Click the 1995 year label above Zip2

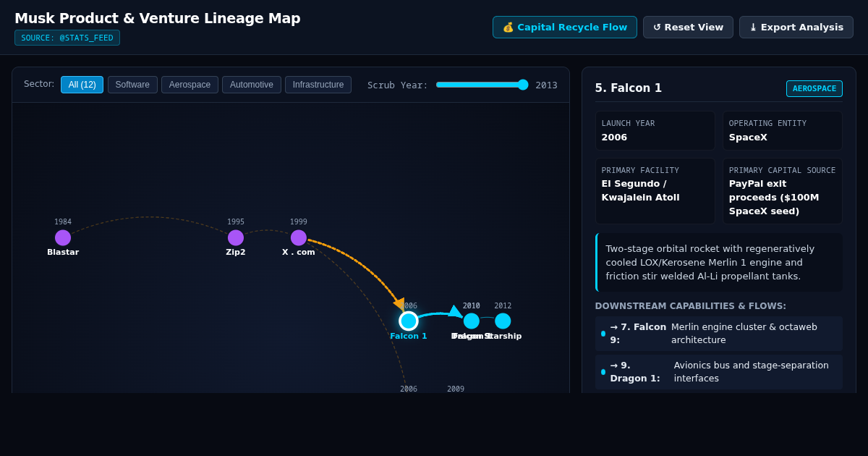pyautogui.click(x=236, y=222)
